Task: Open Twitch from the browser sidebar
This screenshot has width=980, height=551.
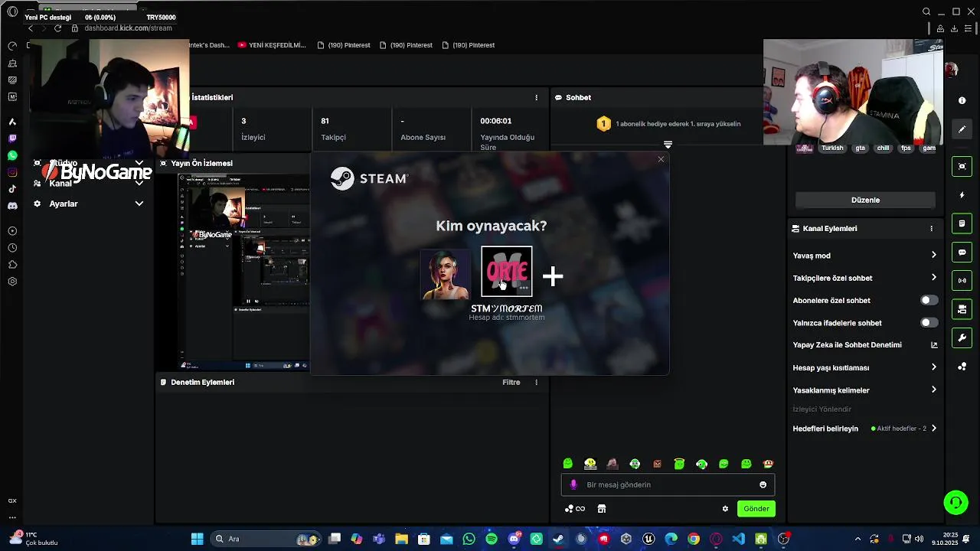Action: pos(12,139)
